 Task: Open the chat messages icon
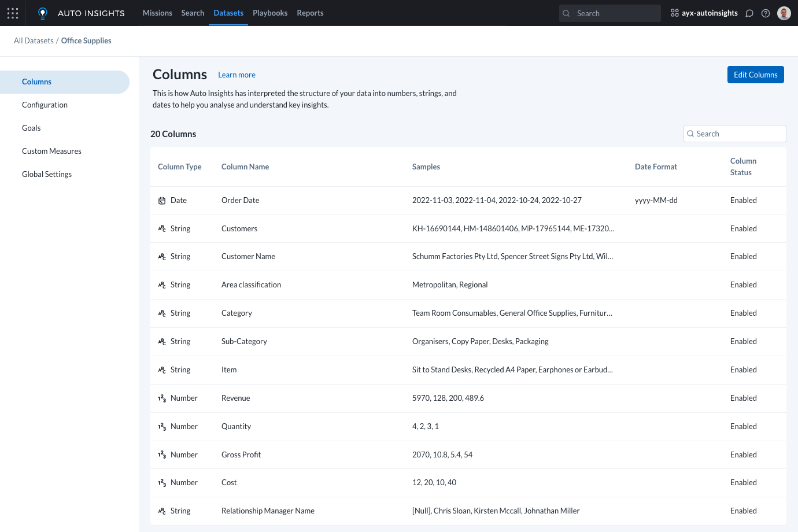pyautogui.click(x=749, y=13)
